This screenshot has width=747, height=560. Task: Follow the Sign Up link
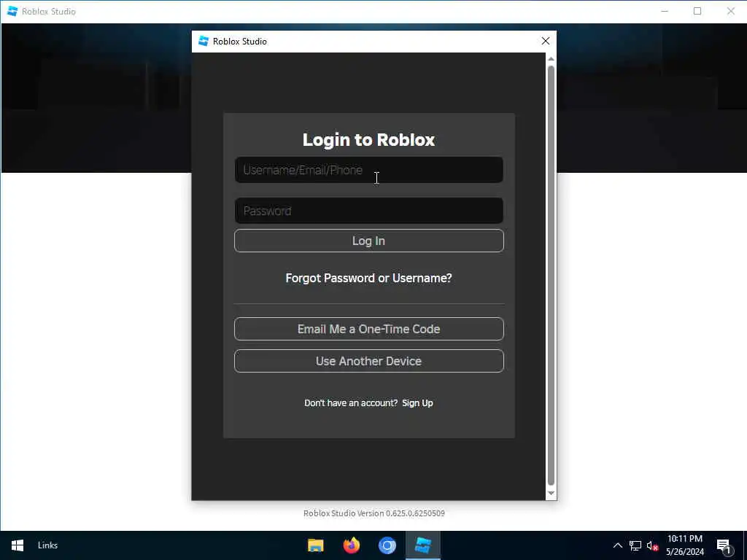[417, 402]
